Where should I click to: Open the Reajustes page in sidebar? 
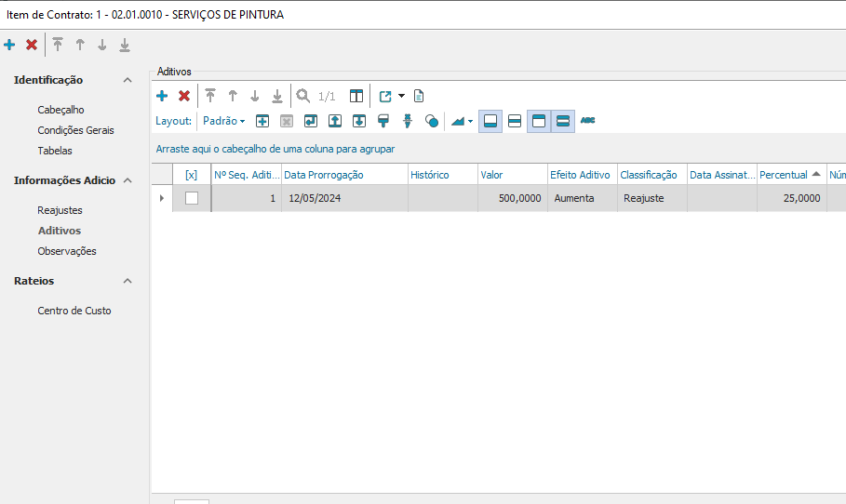click(60, 210)
